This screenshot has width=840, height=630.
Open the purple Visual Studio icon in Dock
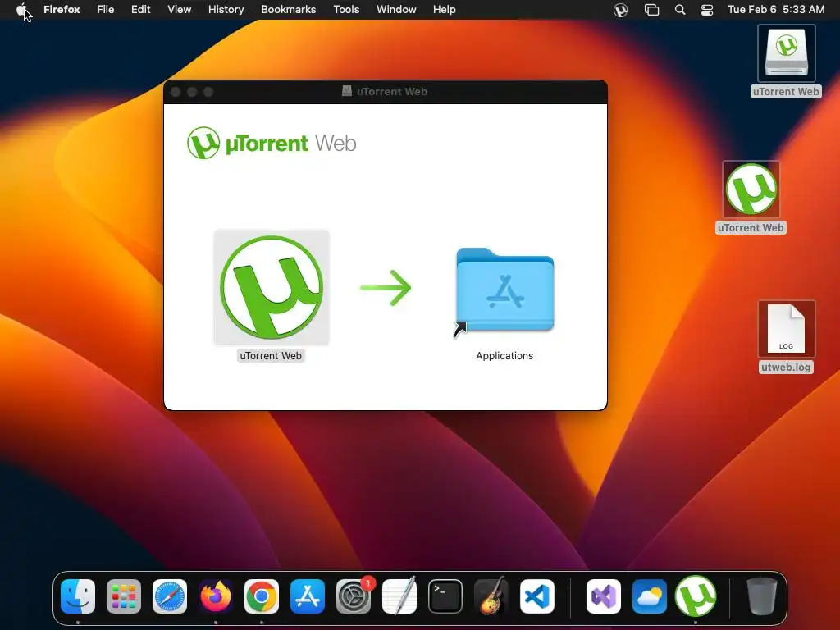coord(604,596)
